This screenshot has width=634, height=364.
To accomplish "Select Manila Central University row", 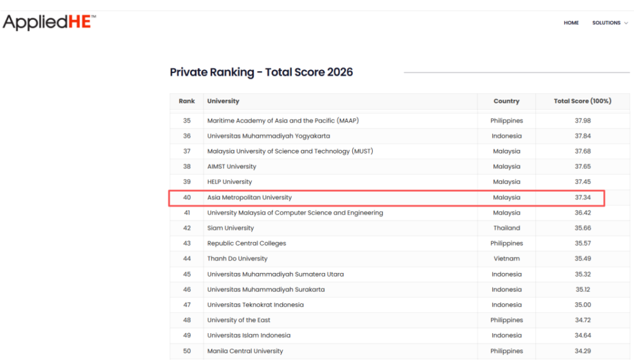I will [245, 351].
